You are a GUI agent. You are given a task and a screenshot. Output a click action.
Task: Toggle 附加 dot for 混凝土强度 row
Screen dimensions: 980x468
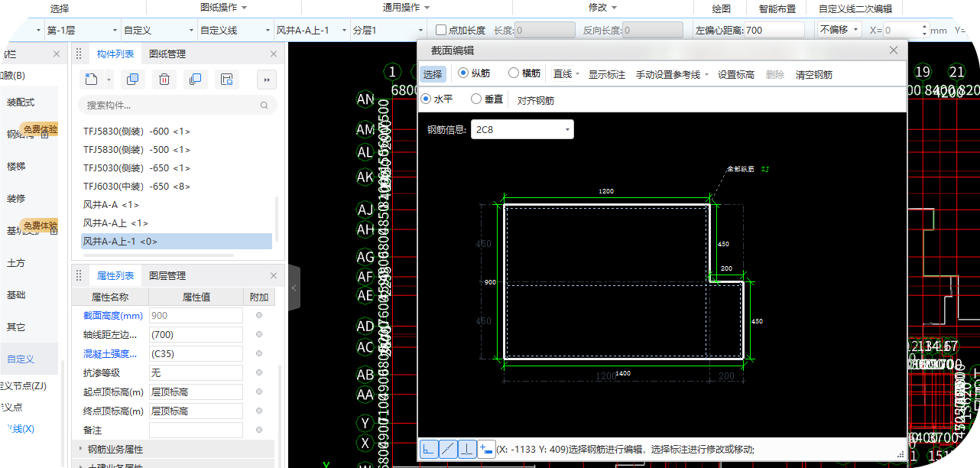(x=259, y=353)
